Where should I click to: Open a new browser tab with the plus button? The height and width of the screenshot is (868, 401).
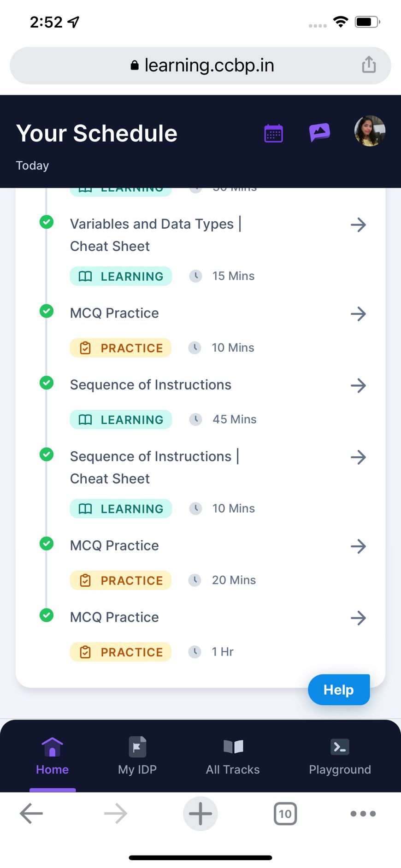200,814
